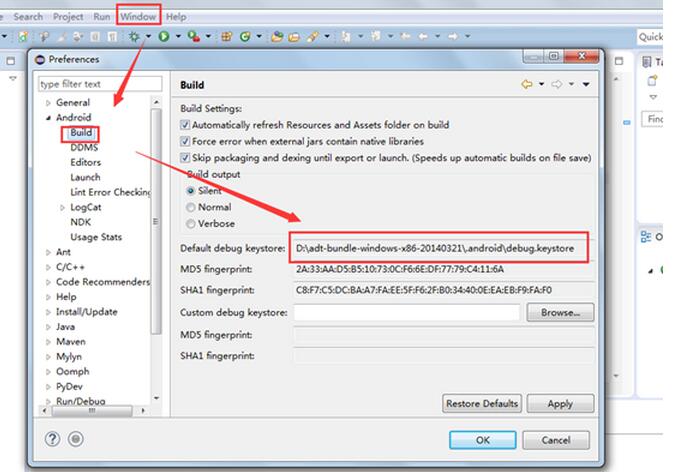Click the green Run button in toolbar
Image resolution: width=680 pixels, height=472 pixels.
[x=164, y=36]
